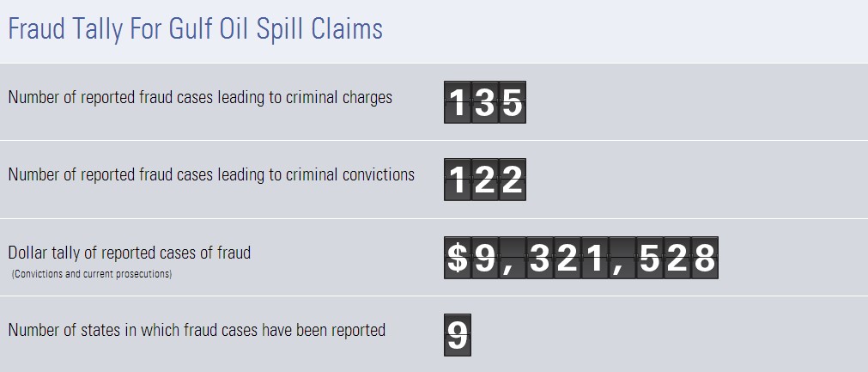Screen dimensions: 868x372
Task: Click the dollar sign tile in the tally
Action: click(458, 259)
